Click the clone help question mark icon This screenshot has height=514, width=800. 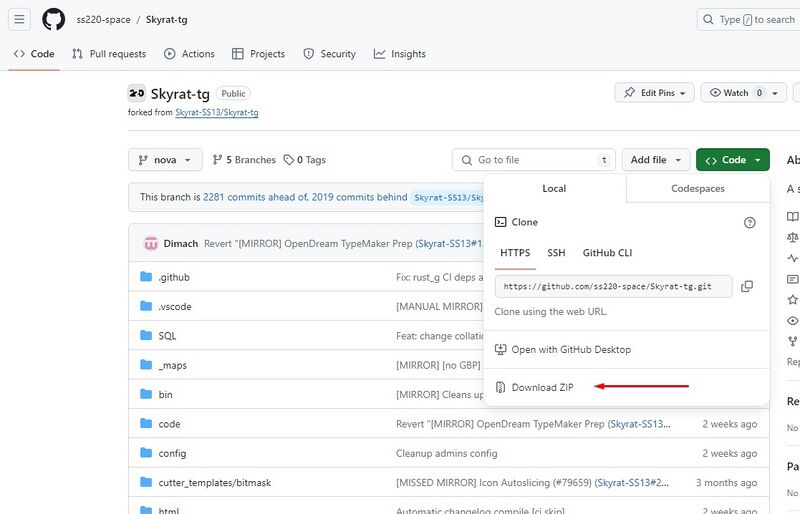(x=750, y=223)
